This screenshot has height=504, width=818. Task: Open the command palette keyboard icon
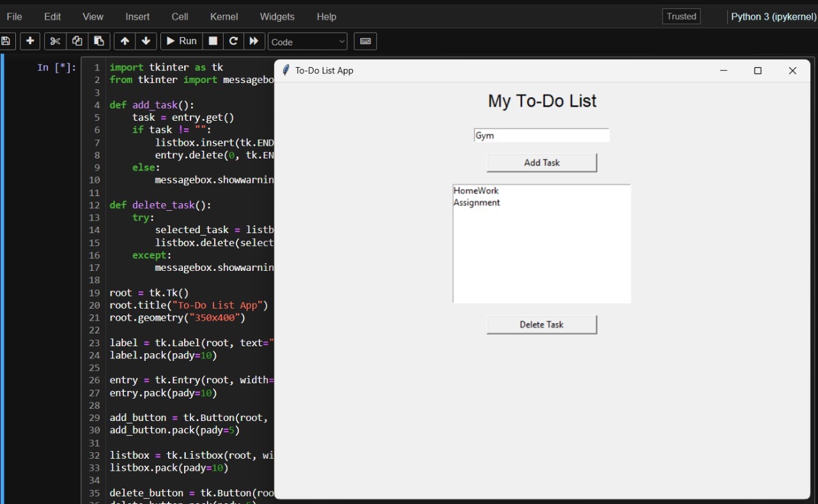point(365,41)
